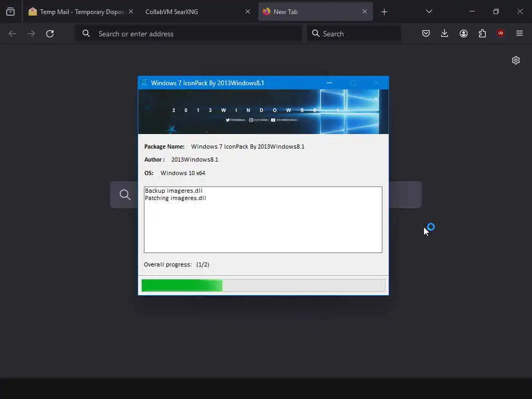Open the Extensions puzzle icon
The height and width of the screenshot is (399, 532).
point(482,33)
